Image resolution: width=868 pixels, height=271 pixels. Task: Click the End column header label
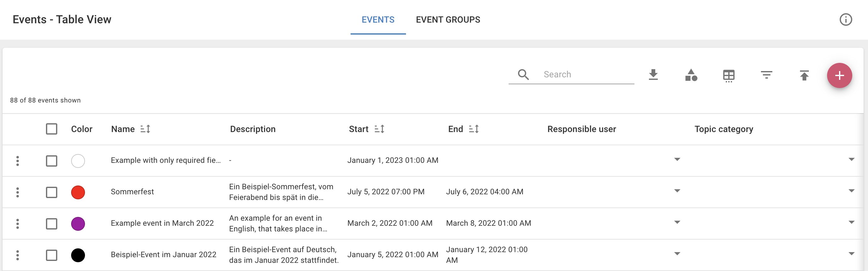455,129
